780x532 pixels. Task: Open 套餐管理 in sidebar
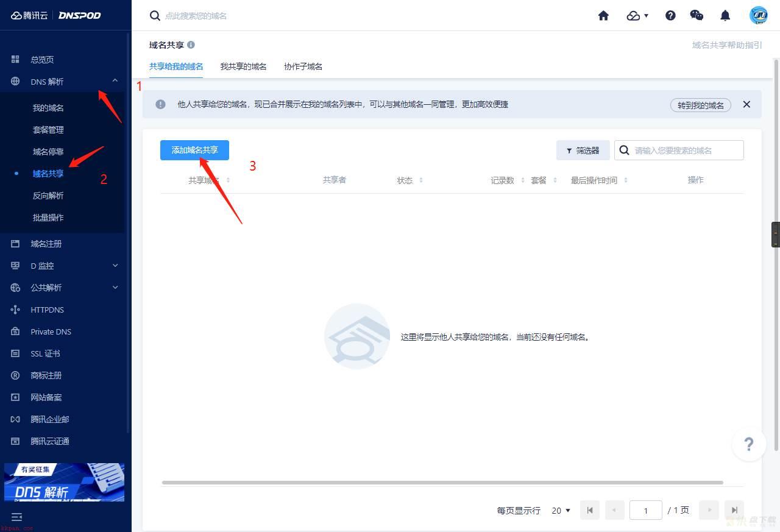coord(48,130)
